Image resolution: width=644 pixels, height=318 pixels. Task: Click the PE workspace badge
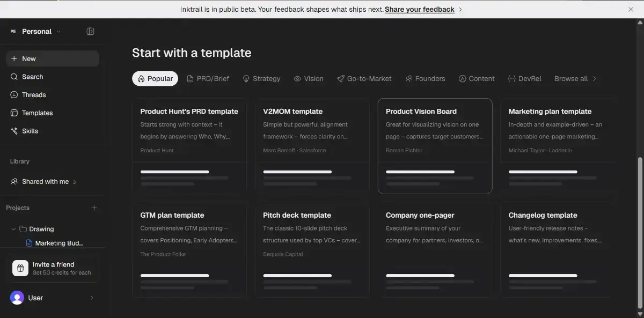click(x=13, y=32)
